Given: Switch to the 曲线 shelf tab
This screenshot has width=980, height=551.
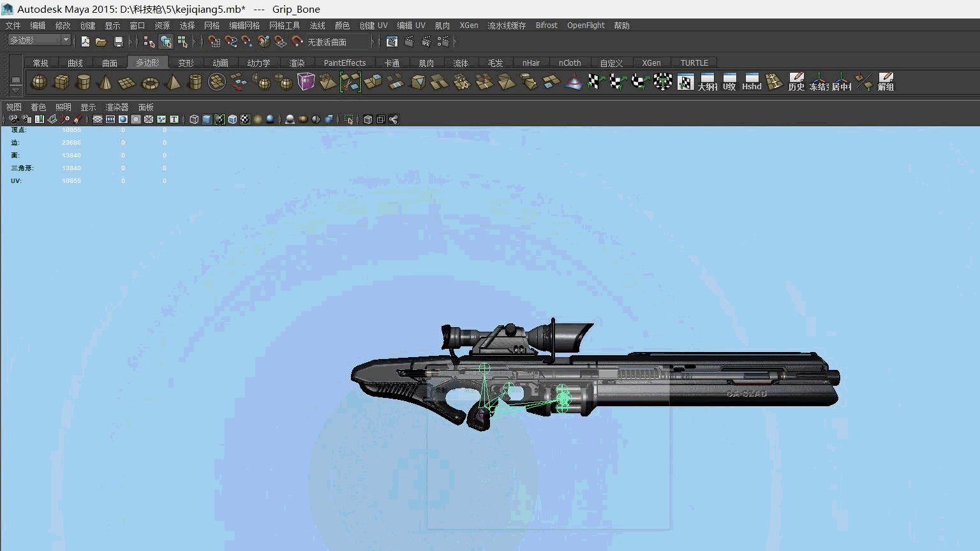Looking at the screenshot, I should [75, 62].
